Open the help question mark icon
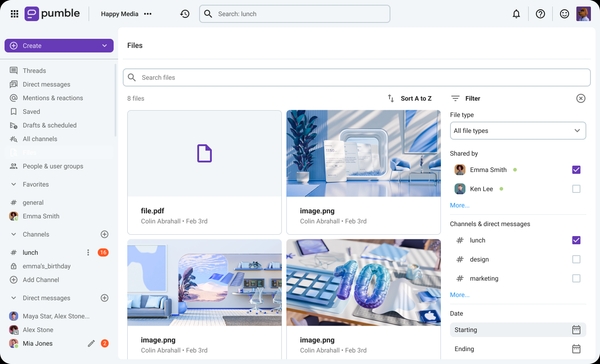This screenshot has height=364, width=600. pyautogui.click(x=540, y=14)
